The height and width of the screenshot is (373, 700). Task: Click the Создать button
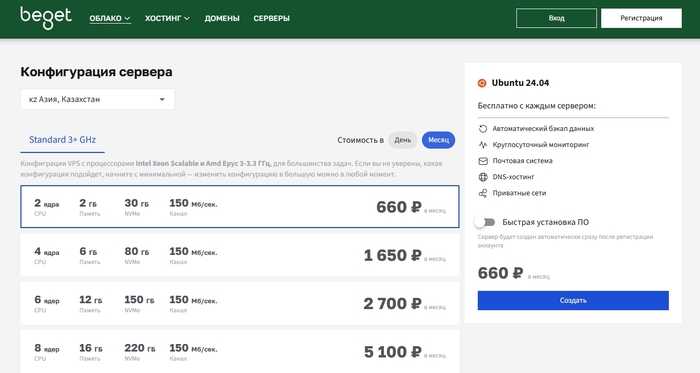(573, 300)
